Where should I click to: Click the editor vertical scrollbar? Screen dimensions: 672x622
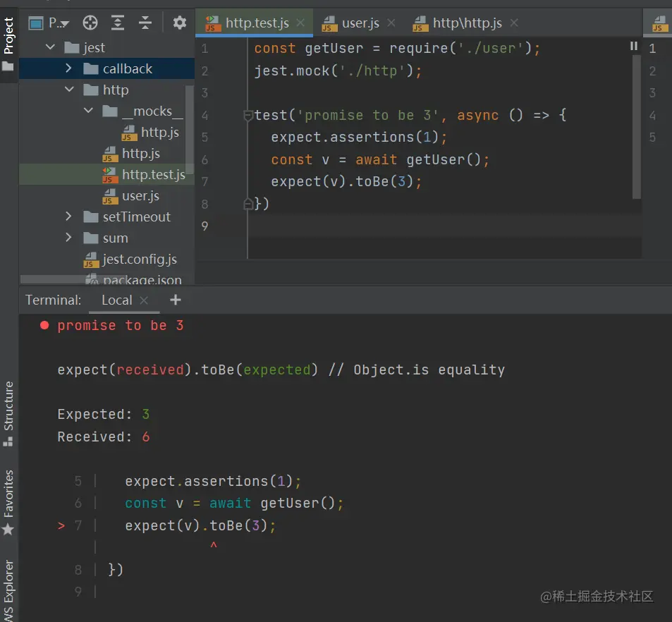637,126
